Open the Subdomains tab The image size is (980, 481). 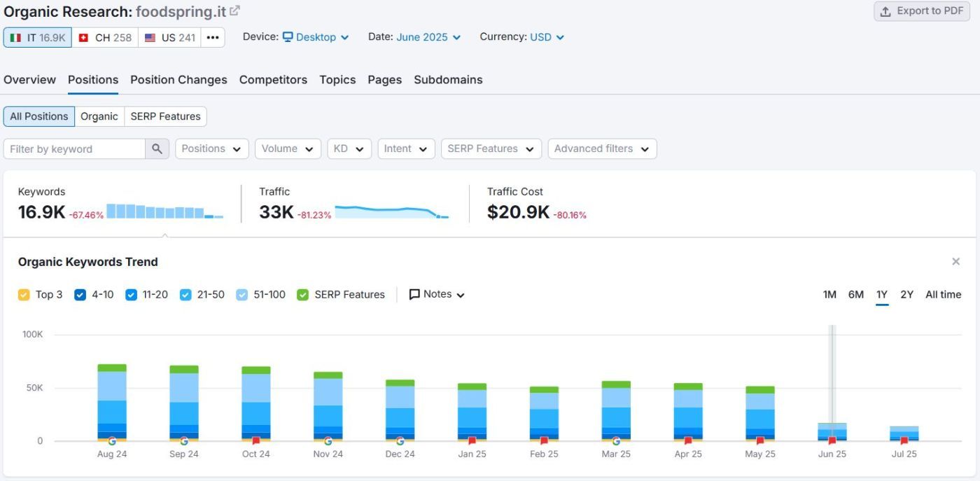click(448, 80)
